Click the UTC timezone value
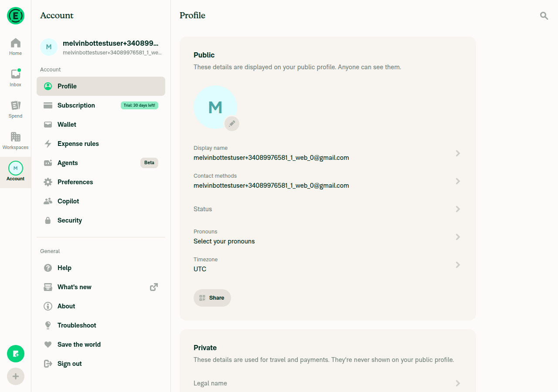The height and width of the screenshot is (392, 558). (x=200, y=269)
